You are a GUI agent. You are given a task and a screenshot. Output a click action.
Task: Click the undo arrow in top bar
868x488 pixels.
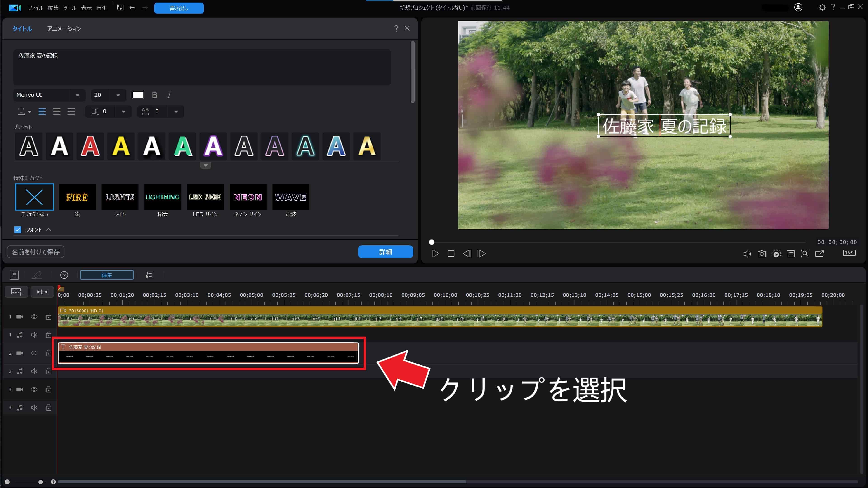pyautogui.click(x=132, y=7)
